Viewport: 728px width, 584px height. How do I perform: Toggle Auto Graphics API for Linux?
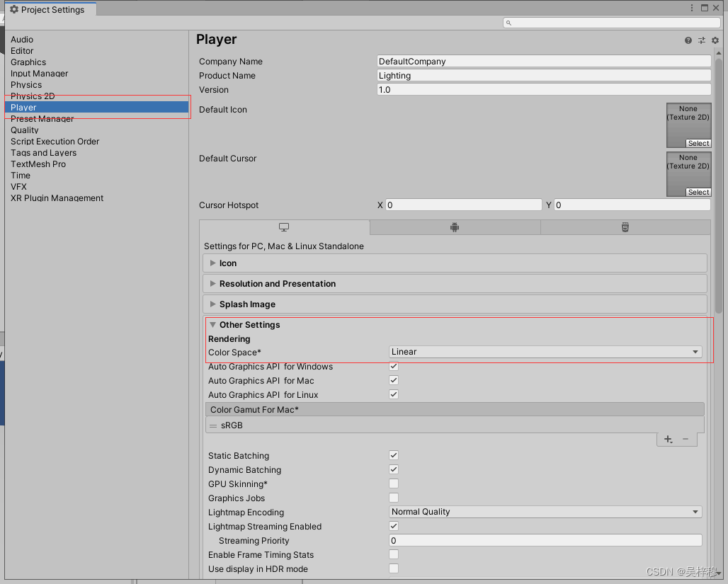(x=394, y=394)
